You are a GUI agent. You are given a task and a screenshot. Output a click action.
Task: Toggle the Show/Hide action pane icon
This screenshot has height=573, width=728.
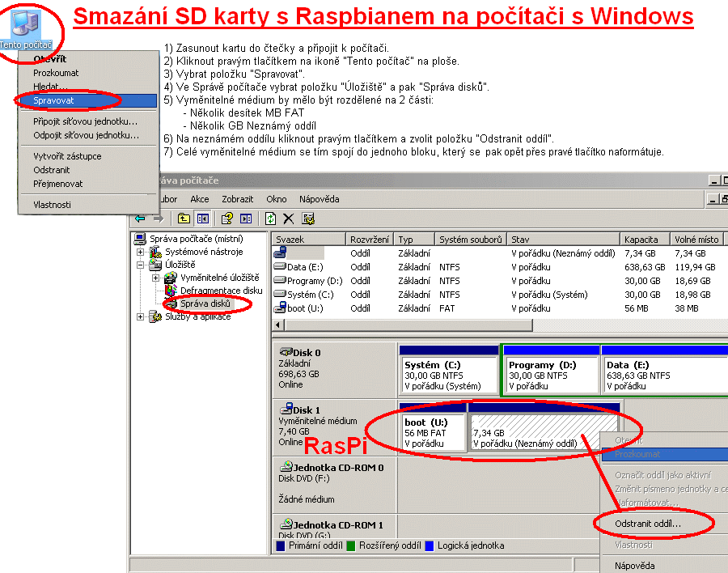[246, 219]
